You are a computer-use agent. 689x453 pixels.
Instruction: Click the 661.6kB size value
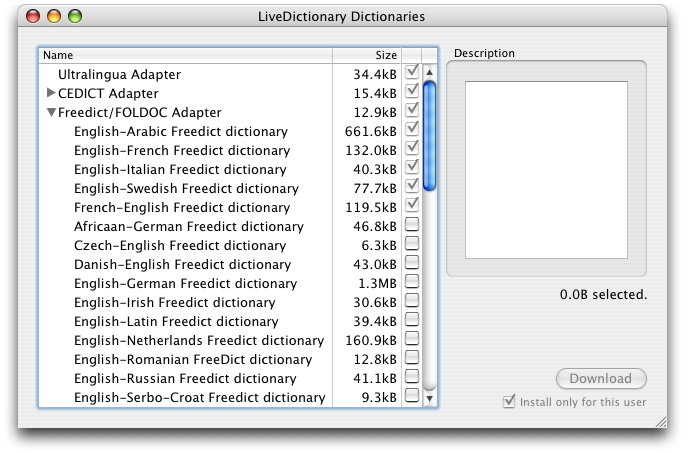[x=370, y=131]
